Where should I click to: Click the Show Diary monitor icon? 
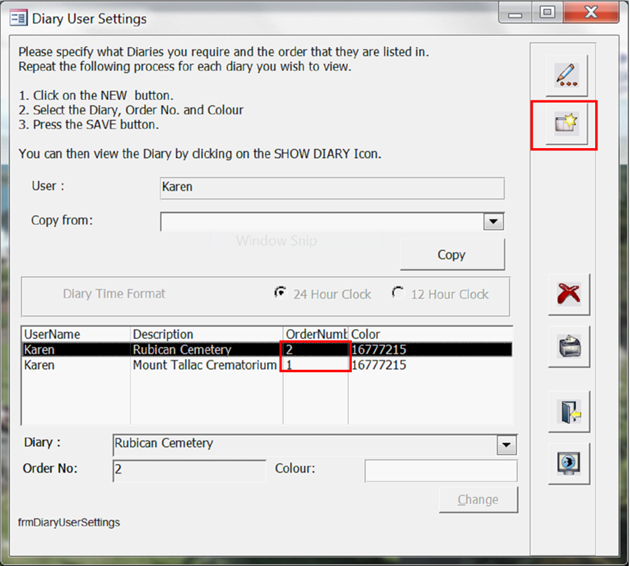pos(569,463)
